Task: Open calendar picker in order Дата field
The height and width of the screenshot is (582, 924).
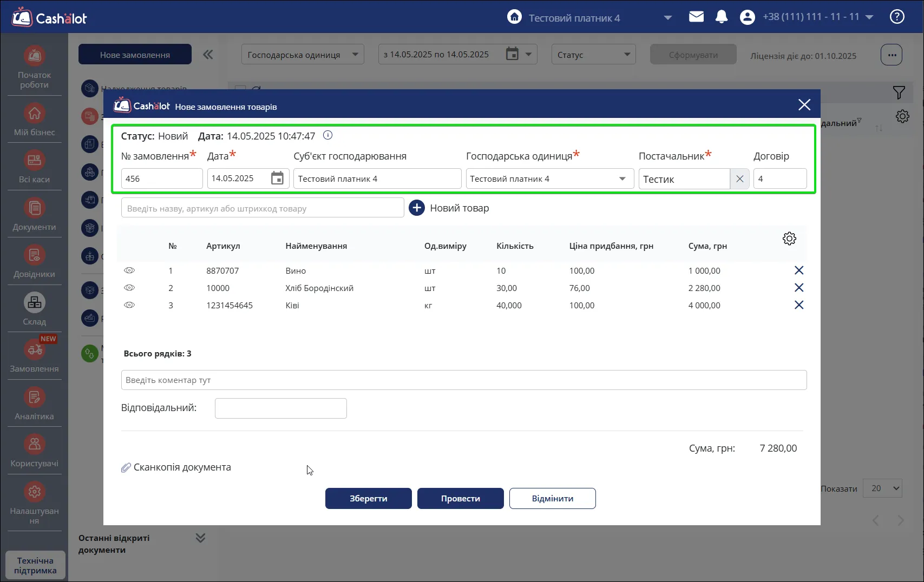Action: pos(277,178)
